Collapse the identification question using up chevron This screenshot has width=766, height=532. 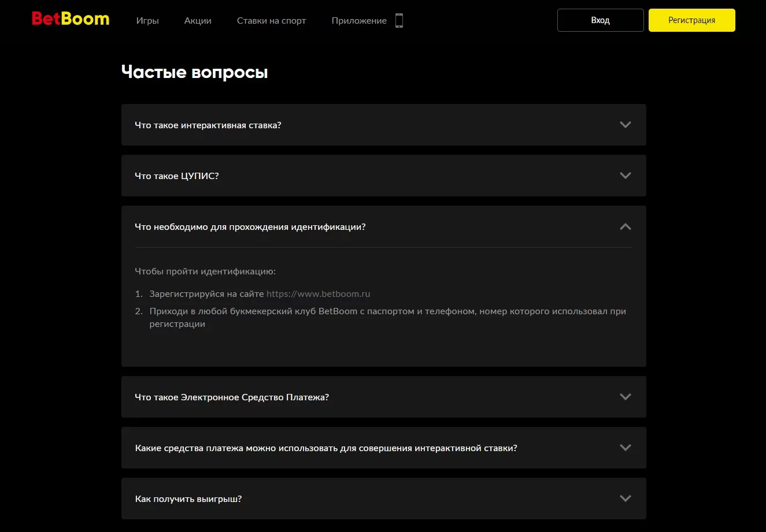click(625, 226)
